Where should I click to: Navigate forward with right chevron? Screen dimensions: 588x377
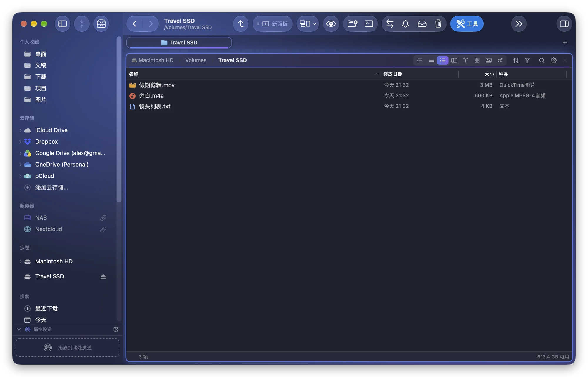[151, 24]
